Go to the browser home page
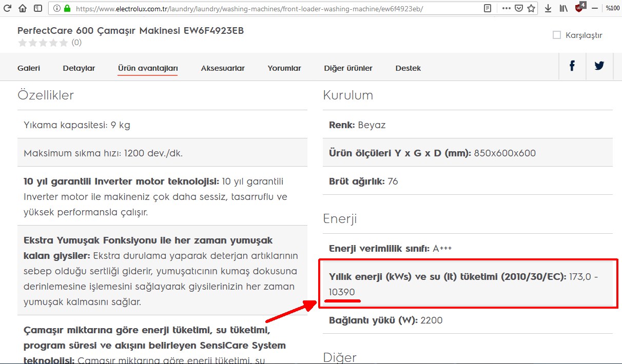 tap(23, 8)
